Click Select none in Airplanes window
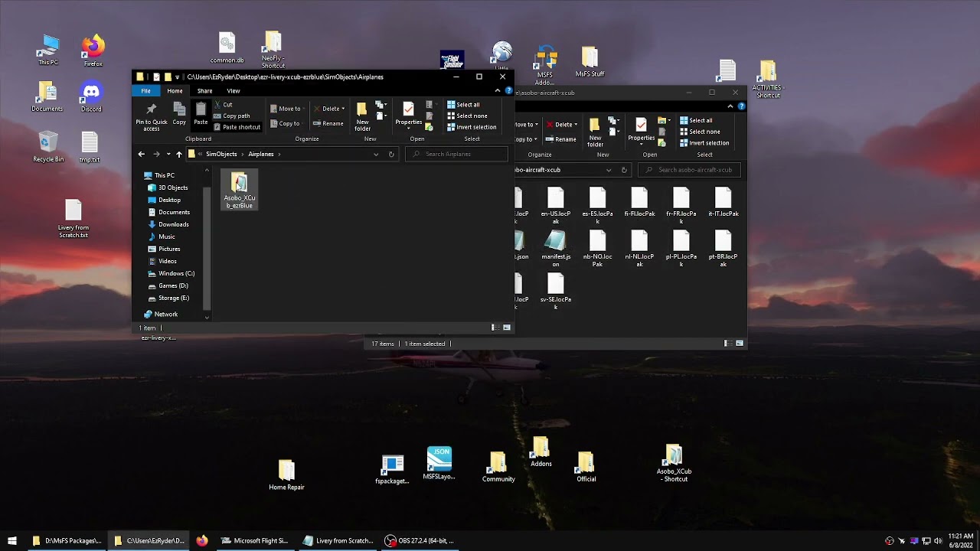Viewport: 980px width, 551px height. coord(465,116)
